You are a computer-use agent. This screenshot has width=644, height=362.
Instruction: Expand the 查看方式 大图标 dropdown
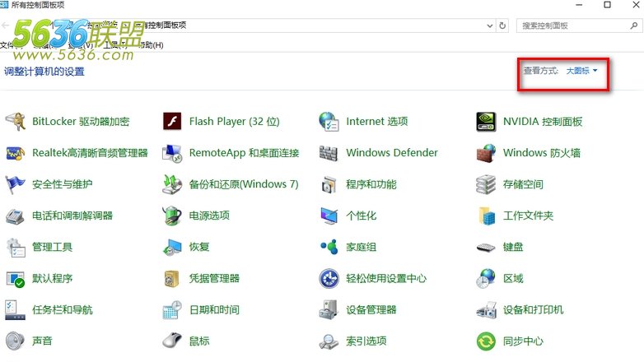coord(581,71)
